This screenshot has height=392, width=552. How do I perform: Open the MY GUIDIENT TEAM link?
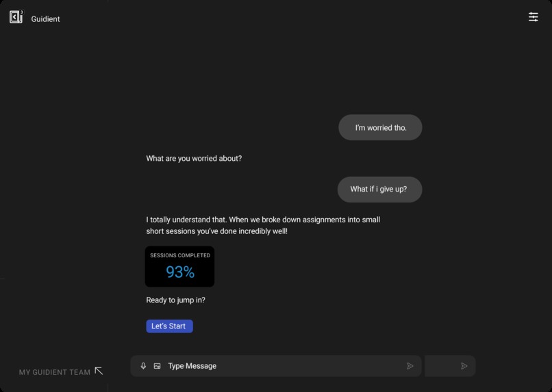tap(55, 372)
